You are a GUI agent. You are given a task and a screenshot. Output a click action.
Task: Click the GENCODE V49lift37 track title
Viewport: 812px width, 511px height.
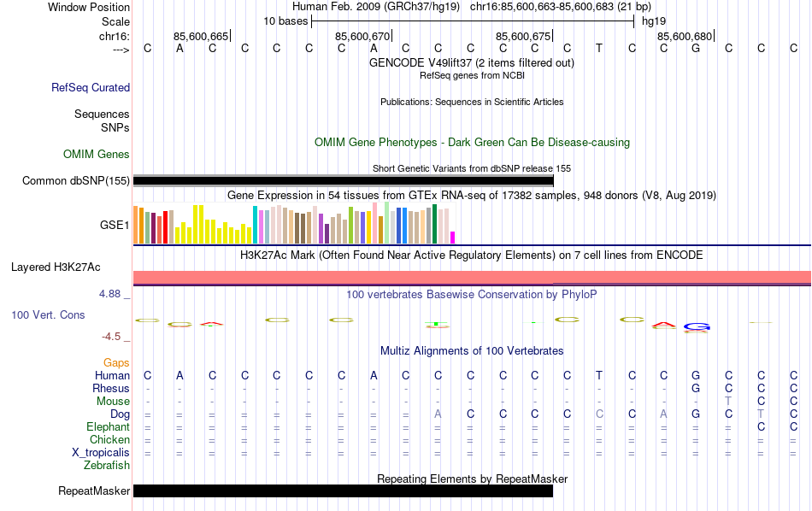(472, 62)
